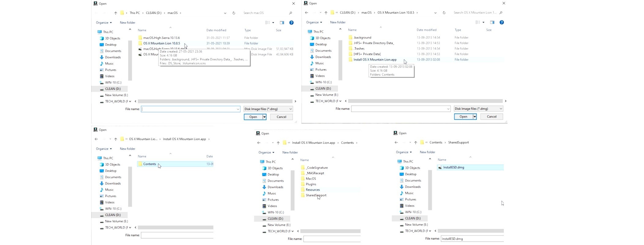This screenshot has width=644, height=245.
Task: Sort by Date modified in the macOS folder dialog
Action: click(216, 30)
